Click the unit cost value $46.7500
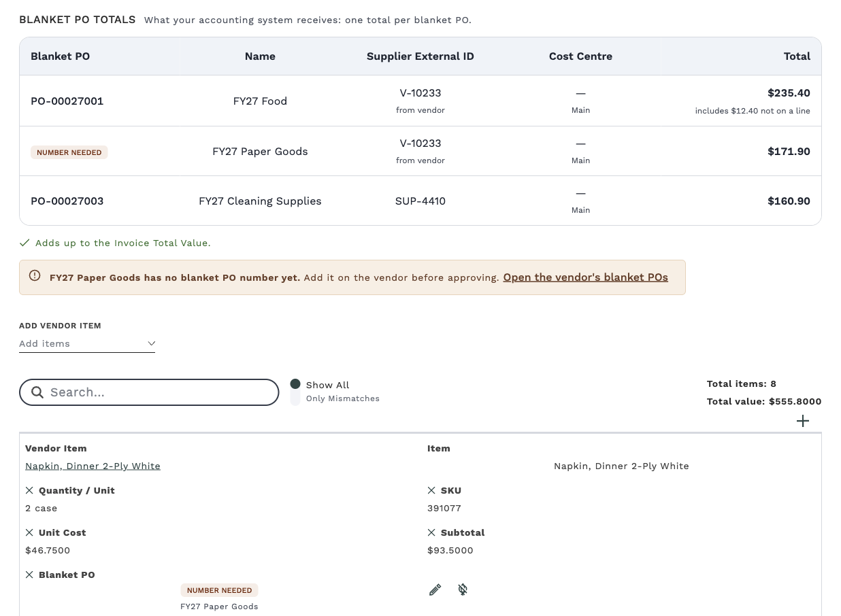The height and width of the screenshot is (616, 841). (48, 550)
